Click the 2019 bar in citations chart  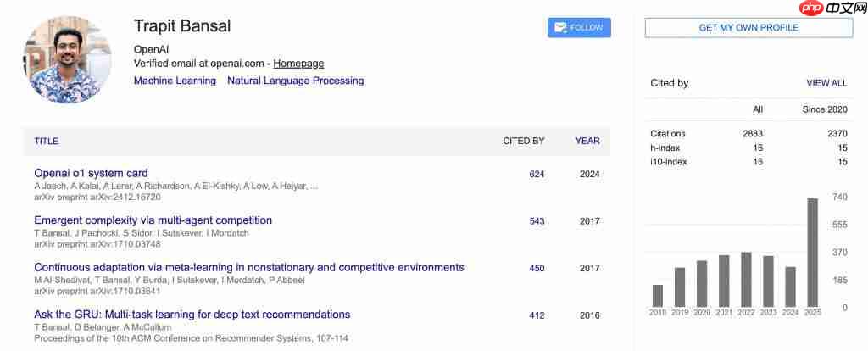pos(680,287)
